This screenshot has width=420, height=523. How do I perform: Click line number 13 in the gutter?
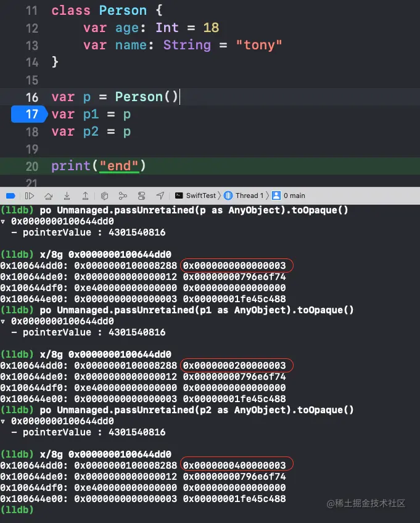[31, 46]
